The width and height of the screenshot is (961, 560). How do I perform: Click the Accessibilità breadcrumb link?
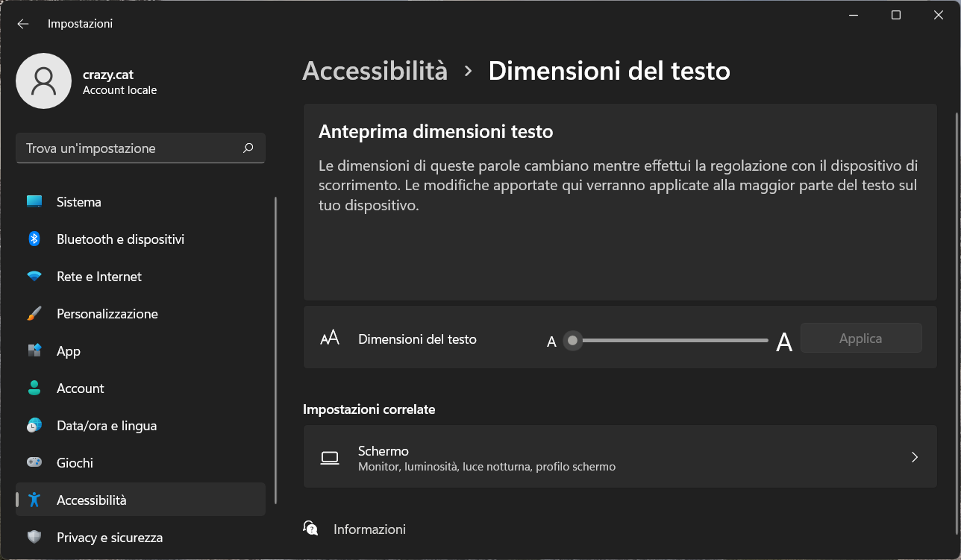(x=375, y=71)
